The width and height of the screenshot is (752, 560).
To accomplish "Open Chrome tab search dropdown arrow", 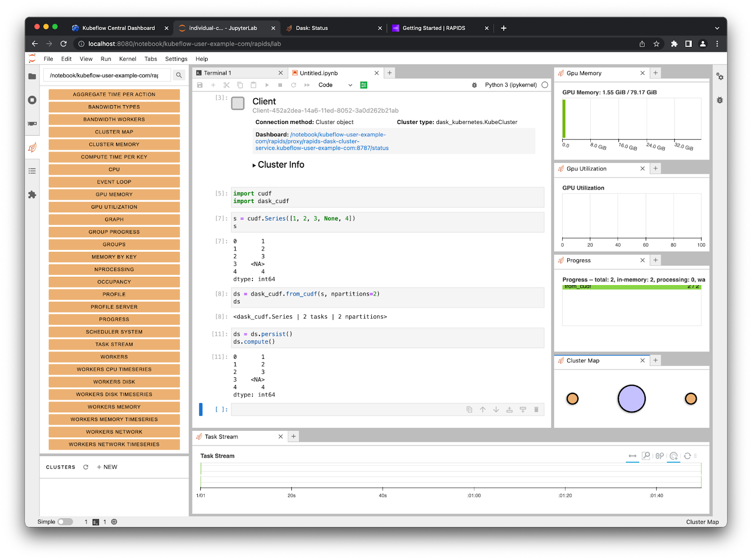I will [717, 28].
